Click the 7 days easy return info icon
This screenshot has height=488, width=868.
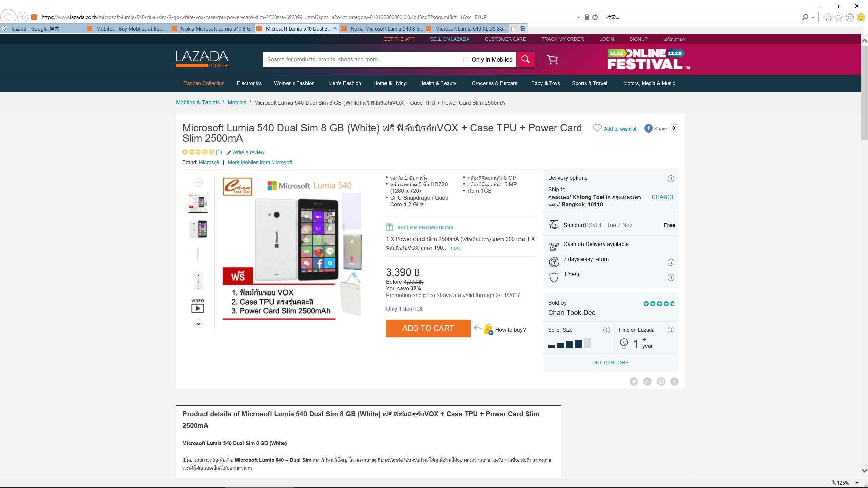[671, 262]
